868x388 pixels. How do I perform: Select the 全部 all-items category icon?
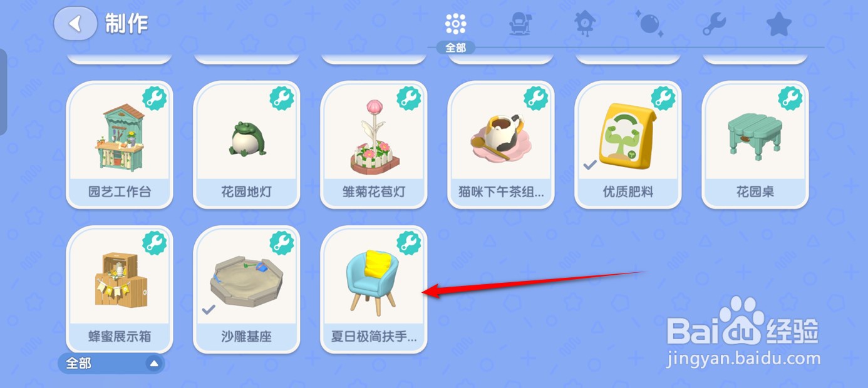coord(456,24)
